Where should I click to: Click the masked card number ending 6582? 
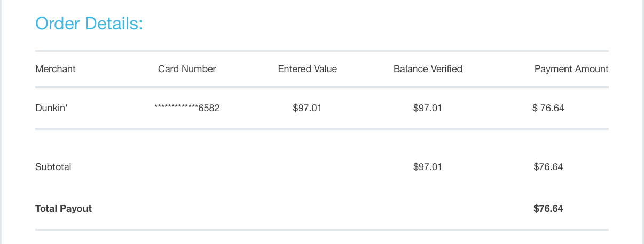click(x=187, y=108)
